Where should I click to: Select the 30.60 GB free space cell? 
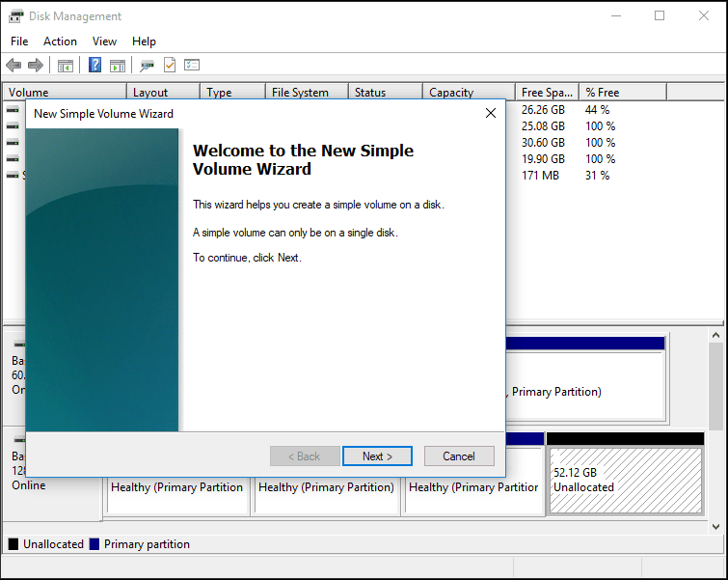[543, 142]
